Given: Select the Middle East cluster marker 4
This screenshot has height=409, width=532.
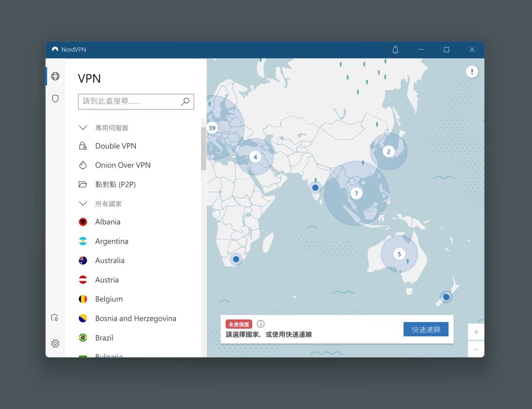Looking at the screenshot, I should coord(255,157).
